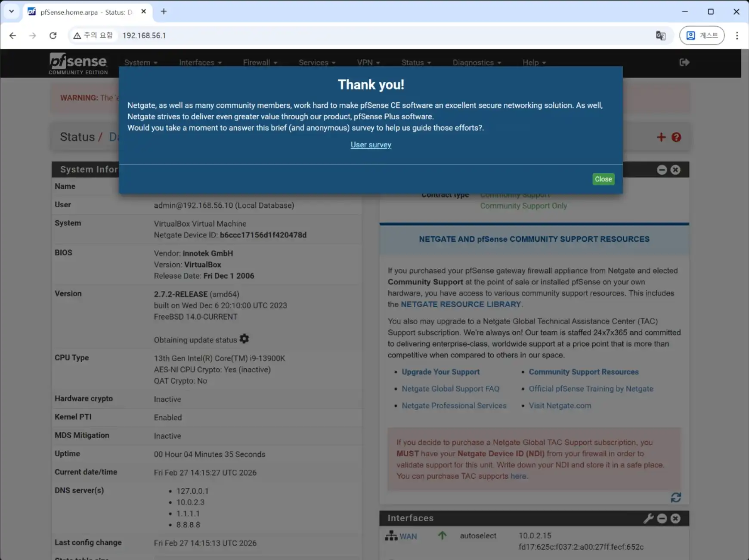Remove the Interfaces widget with X icon

[675, 518]
